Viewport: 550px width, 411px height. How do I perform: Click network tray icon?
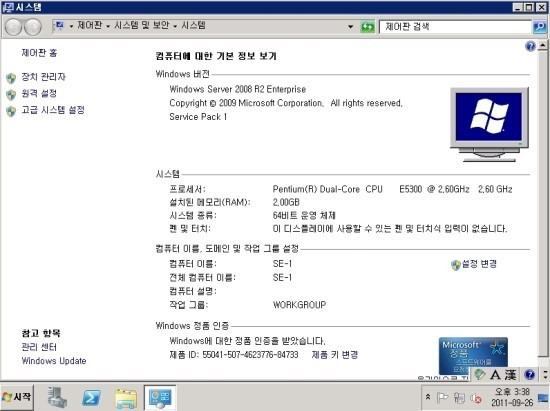459,398
